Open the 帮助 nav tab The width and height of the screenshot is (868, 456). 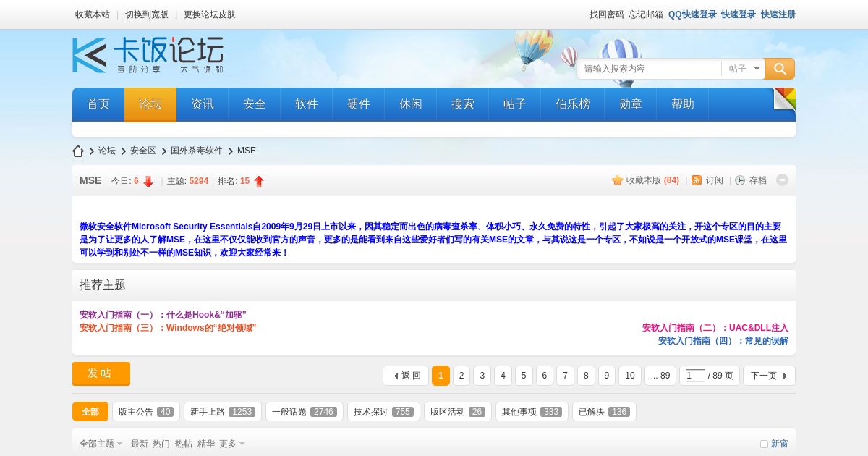683,104
